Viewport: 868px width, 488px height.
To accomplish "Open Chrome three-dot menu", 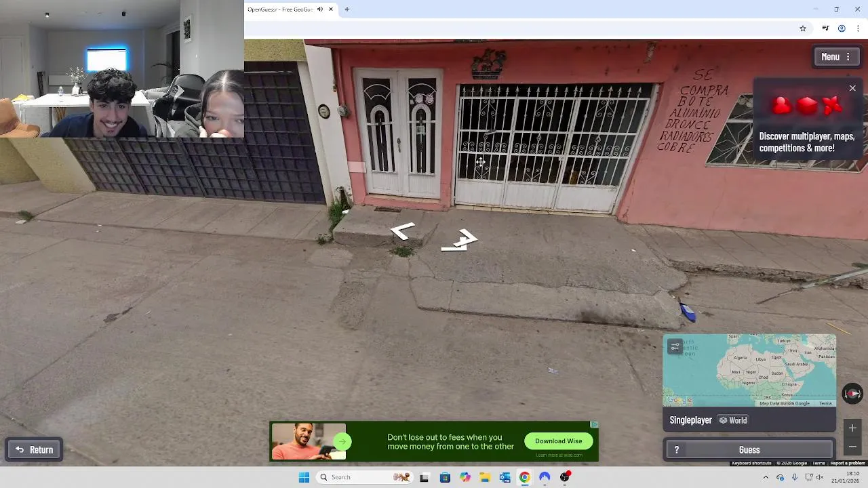I will (x=858, y=28).
